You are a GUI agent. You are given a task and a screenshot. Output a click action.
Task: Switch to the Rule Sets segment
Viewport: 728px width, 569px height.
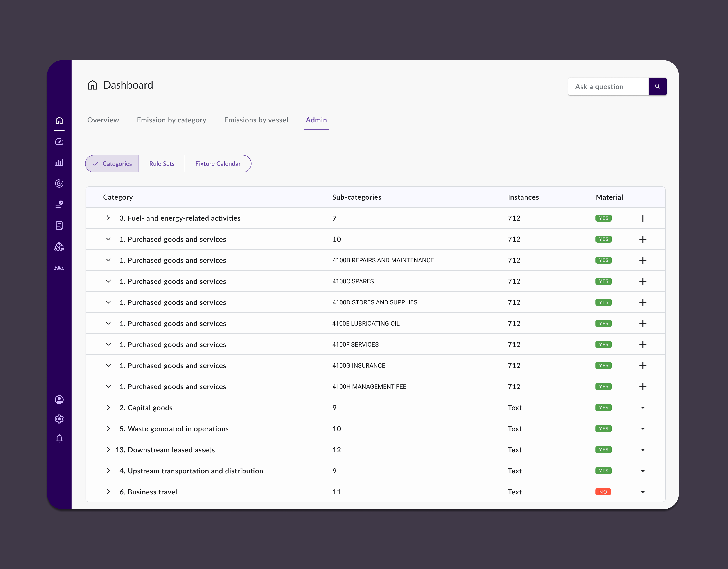[x=162, y=164]
